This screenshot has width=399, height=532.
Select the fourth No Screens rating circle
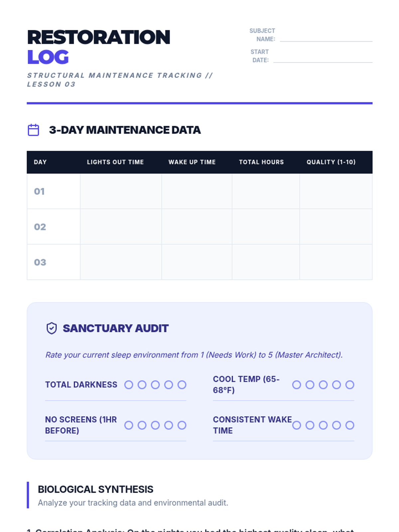[x=169, y=425]
